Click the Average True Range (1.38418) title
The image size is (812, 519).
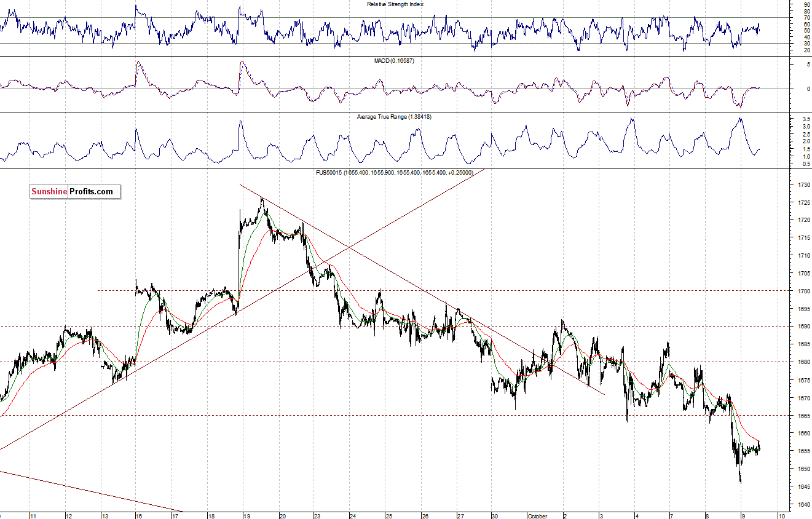point(395,116)
